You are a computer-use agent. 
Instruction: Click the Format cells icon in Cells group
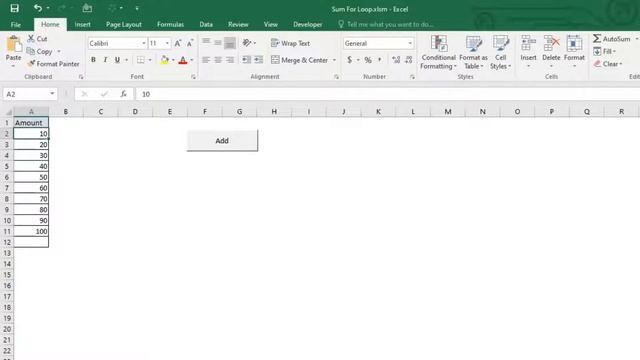[x=574, y=43]
